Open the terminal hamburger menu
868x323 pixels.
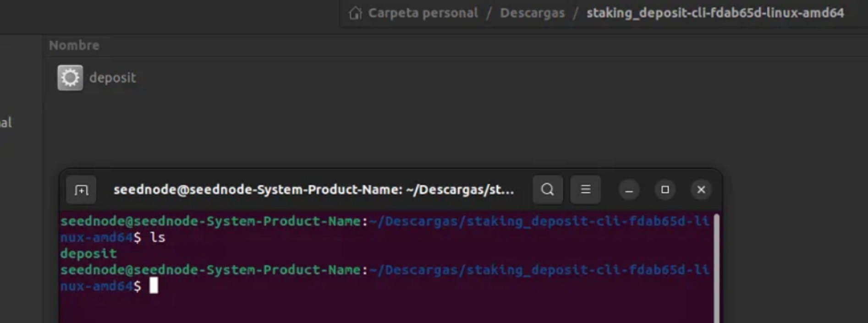[x=585, y=190]
